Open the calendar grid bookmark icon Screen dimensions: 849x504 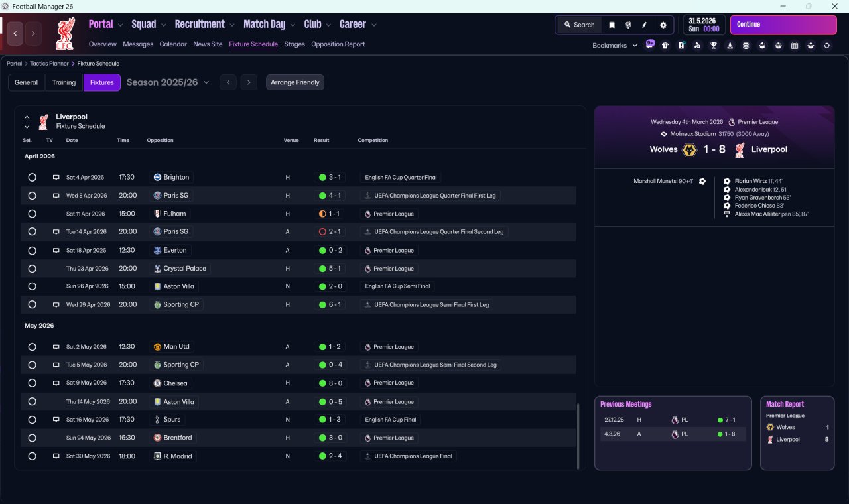(x=795, y=46)
